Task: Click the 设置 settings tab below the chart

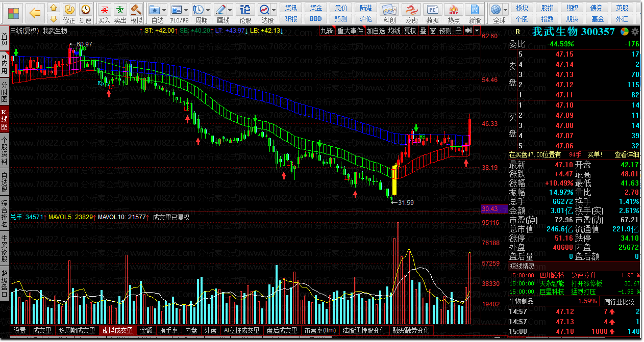Action: coord(20,330)
